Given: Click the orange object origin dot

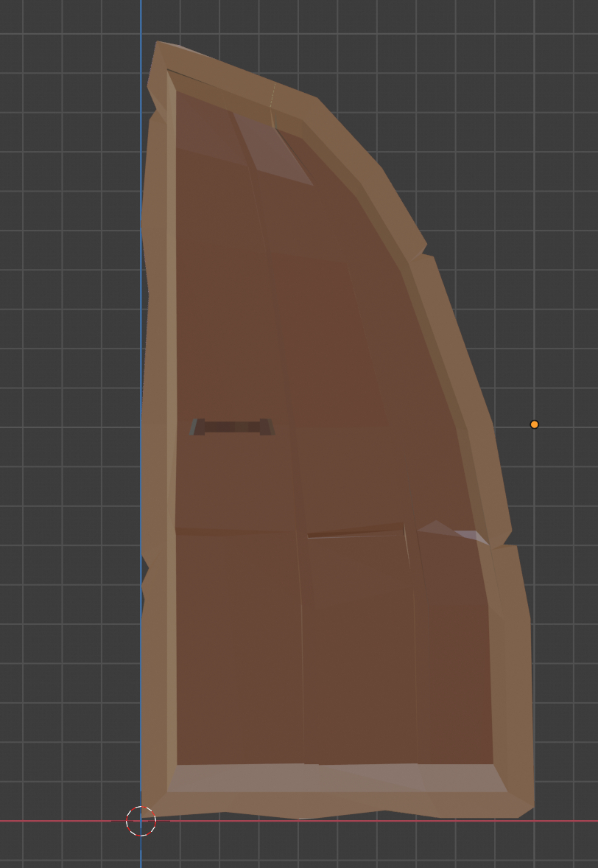Looking at the screenshot, I should coord(533,424).
